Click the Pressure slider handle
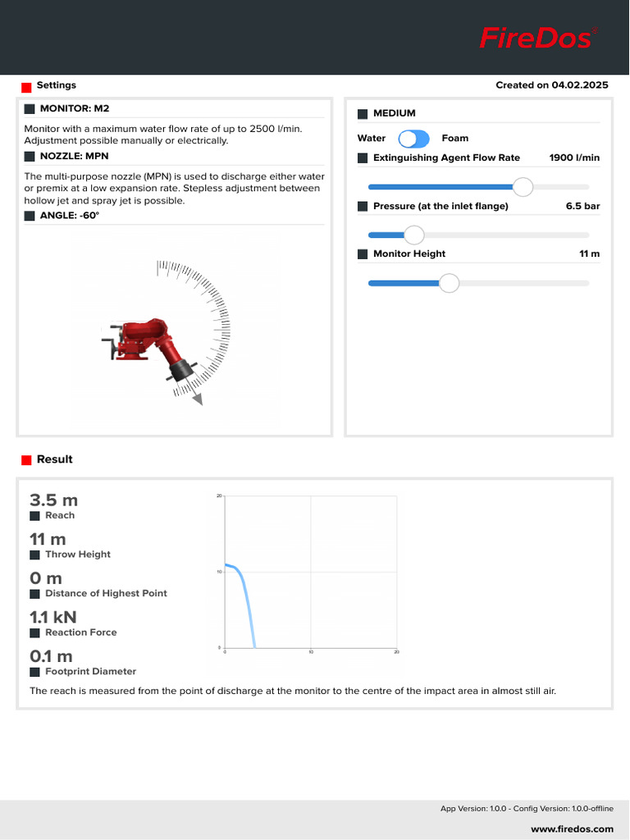 pyautogui.click(x=414, y=235)
